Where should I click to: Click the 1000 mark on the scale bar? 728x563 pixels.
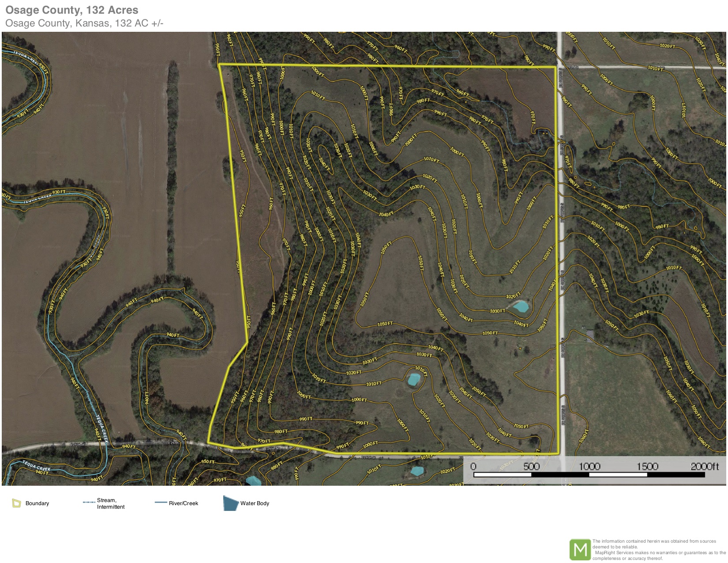point(589,467)
